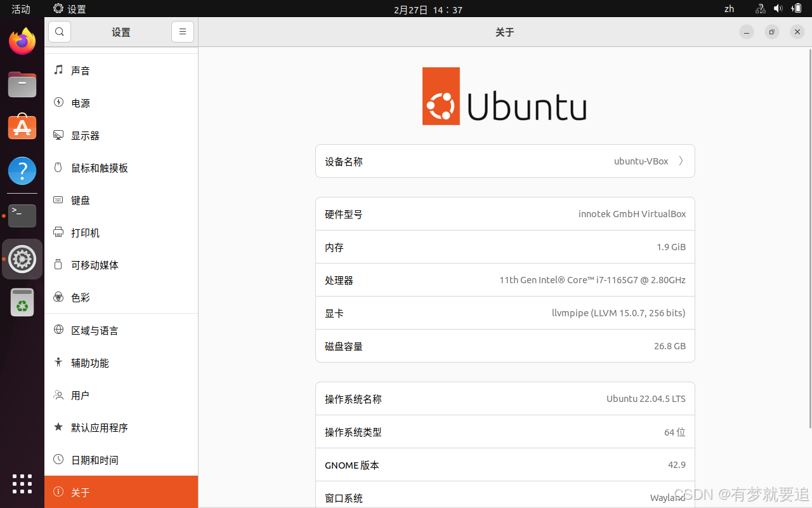Go to 键盘 settings
This screenshot has height=508, width=812.
click(x=121, y=199)
